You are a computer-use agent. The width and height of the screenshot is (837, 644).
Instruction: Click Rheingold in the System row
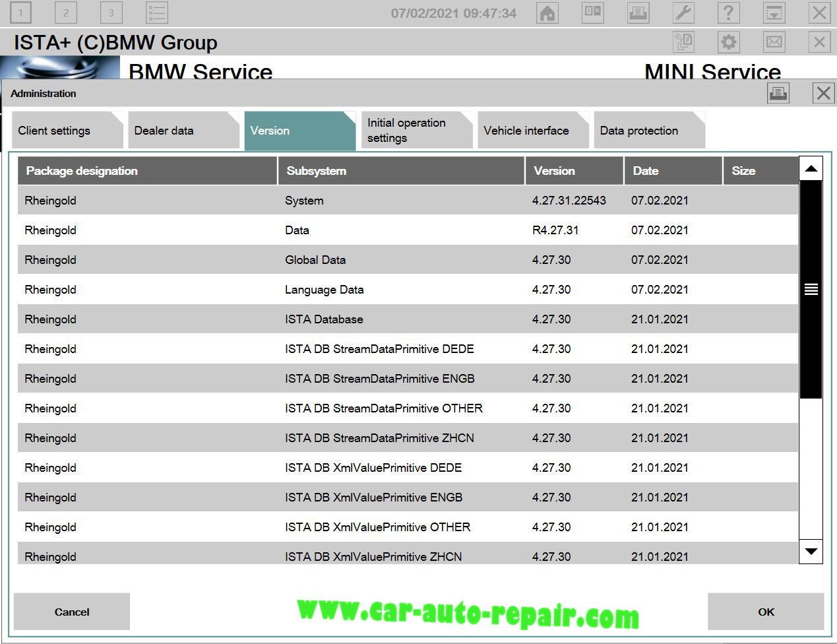(50, 201)
